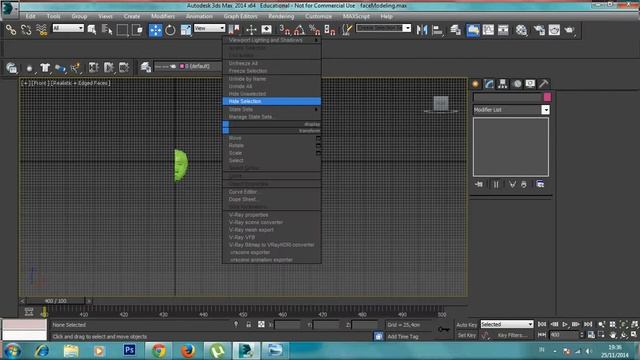Viewport: 640px width, 360px height.
Task: Click the Unlink Selection icon
Action: coord(26,30)
